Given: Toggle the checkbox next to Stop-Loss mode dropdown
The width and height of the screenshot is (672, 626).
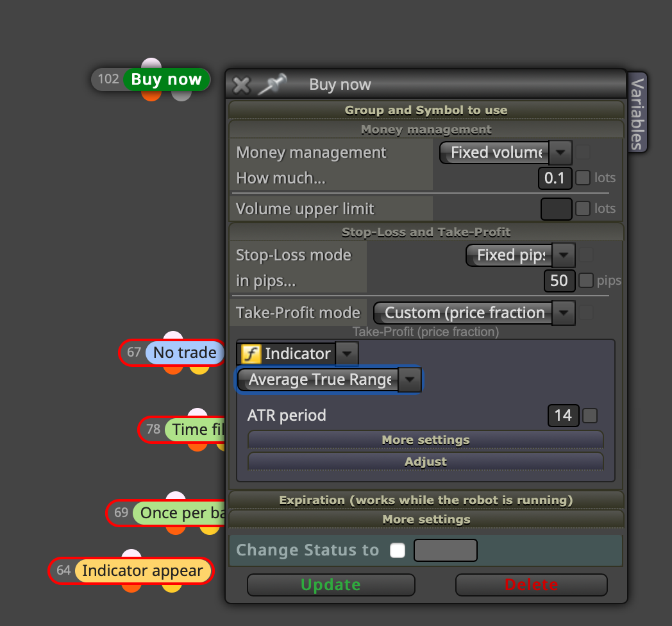Looking at the screenshot, I should click(586, 255).
